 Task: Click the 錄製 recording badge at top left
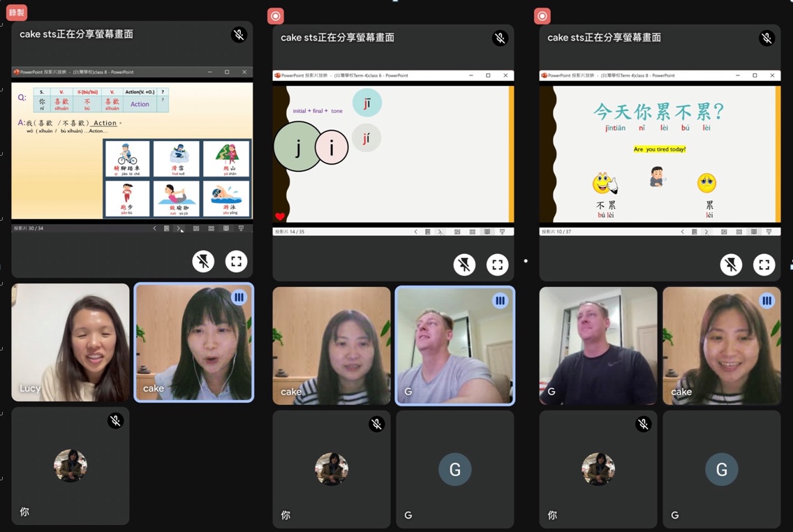[16, 12]
